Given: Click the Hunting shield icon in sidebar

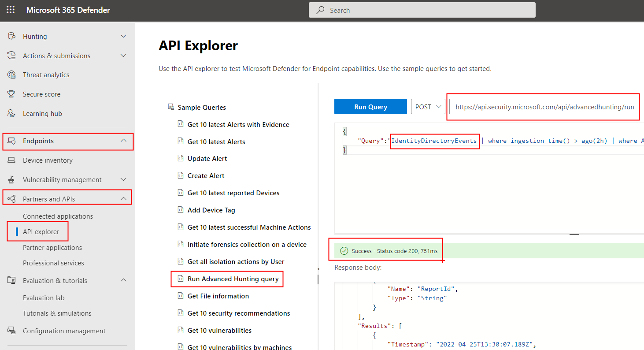Looking at the screenshot, I should coord(12,36).
